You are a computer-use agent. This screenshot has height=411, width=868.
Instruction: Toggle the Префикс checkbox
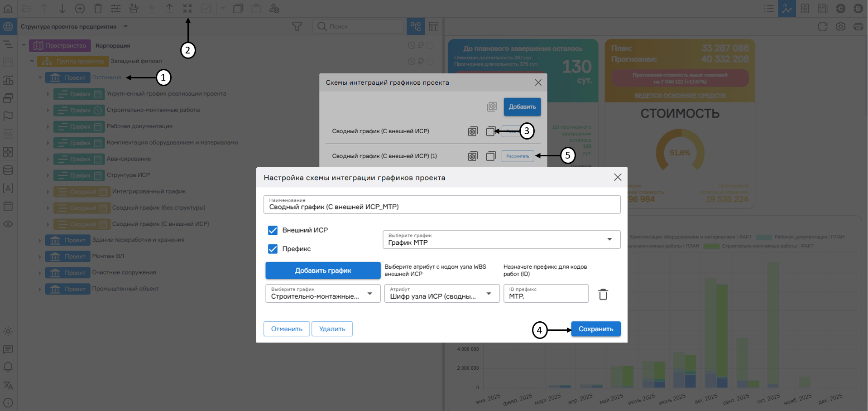273,249
